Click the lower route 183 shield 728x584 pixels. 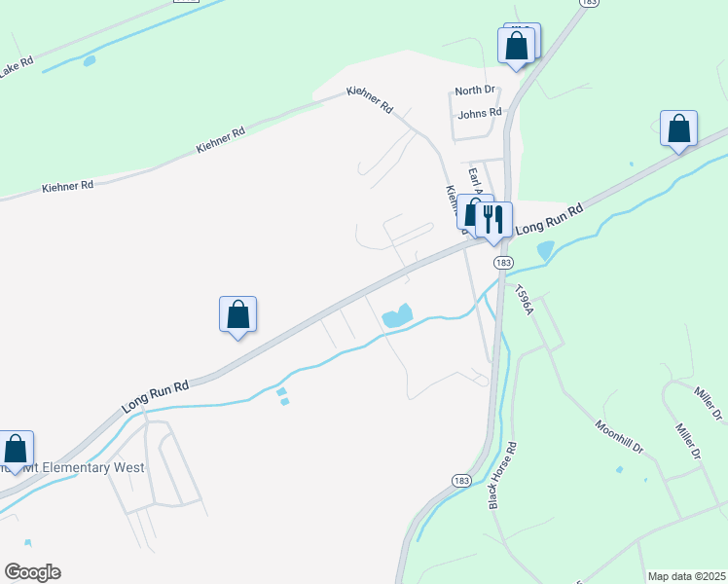point(461,481)
